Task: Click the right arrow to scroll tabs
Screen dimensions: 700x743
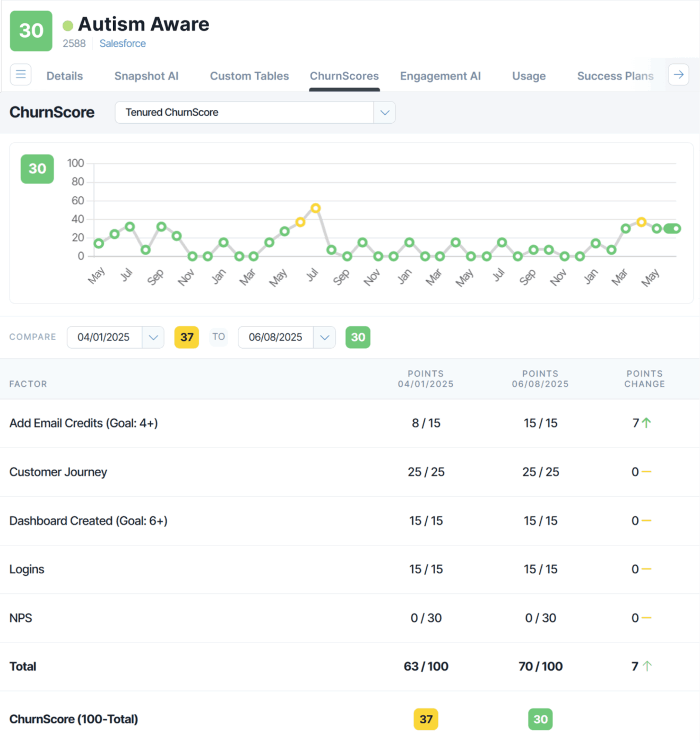Action: coord(679,74)
